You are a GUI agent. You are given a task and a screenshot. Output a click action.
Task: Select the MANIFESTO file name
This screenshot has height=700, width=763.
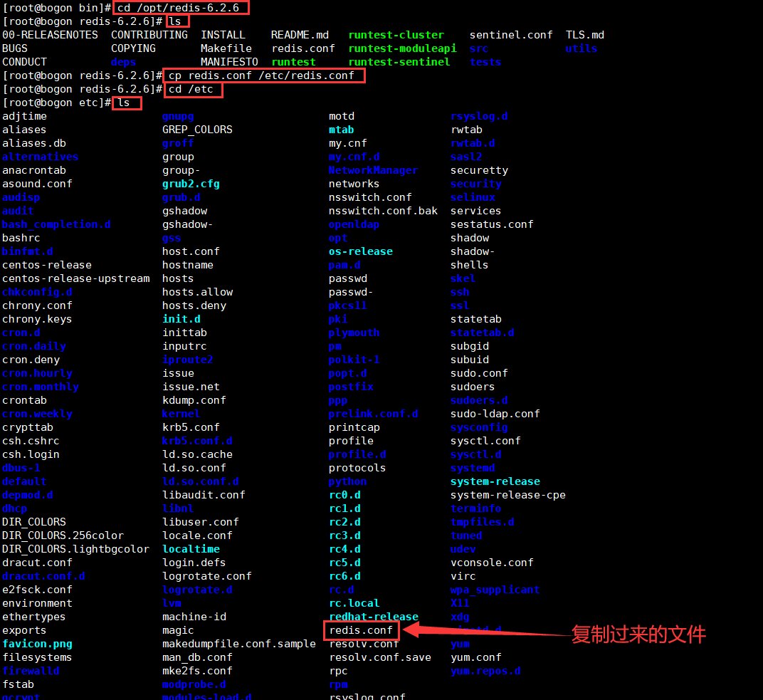click(229, 62)
